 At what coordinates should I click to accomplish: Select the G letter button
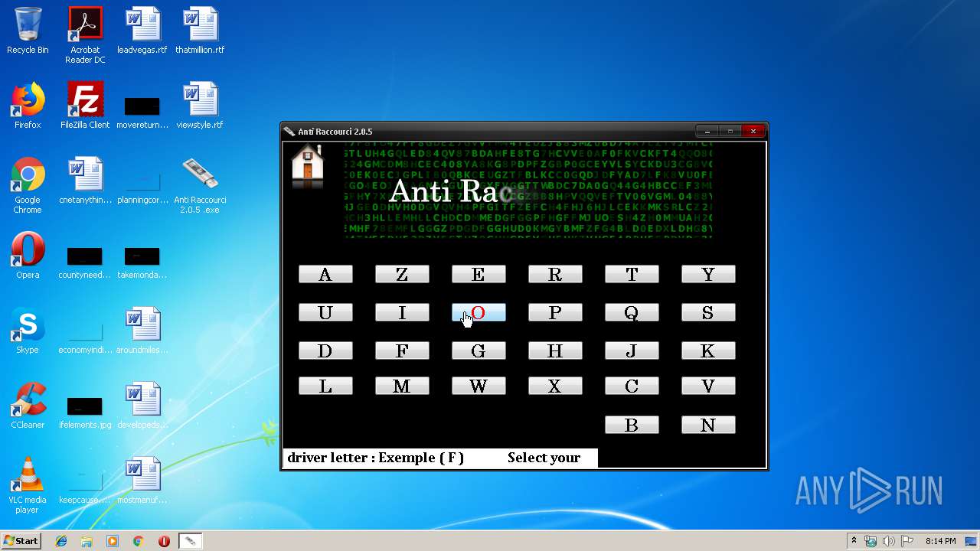[479, 351]
